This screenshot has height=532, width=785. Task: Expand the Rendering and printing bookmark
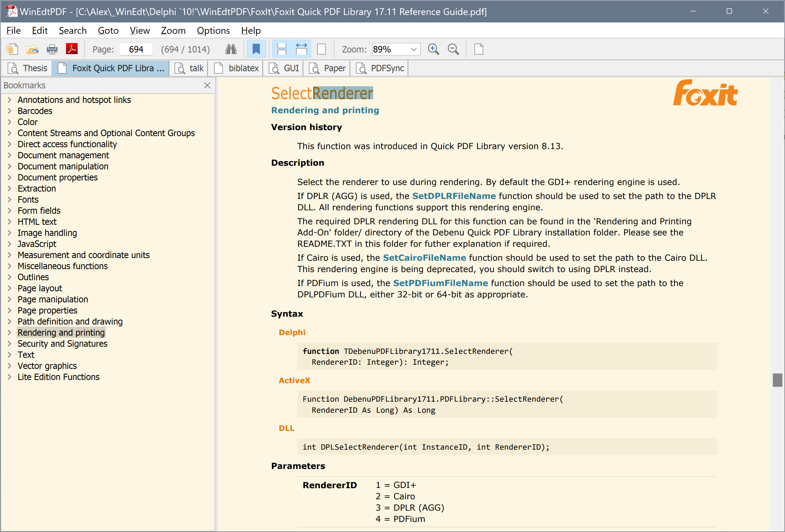(x=9, y=332)
